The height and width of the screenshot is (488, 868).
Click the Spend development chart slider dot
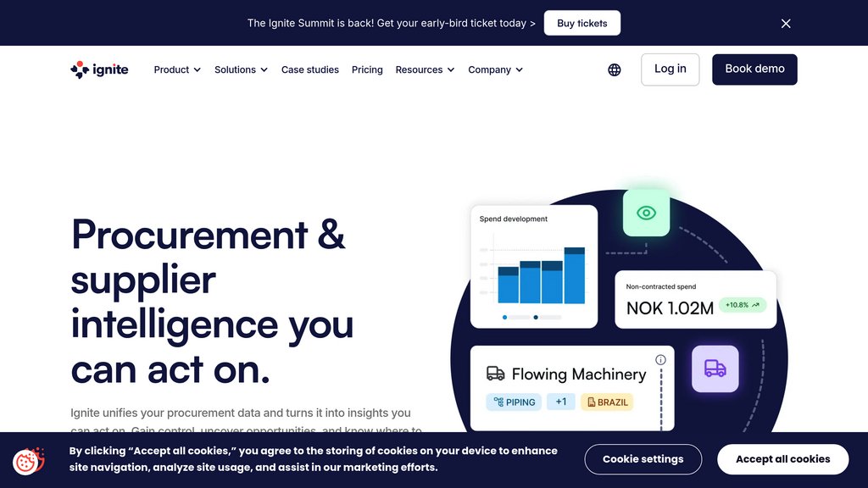click(x=505, y=317)
